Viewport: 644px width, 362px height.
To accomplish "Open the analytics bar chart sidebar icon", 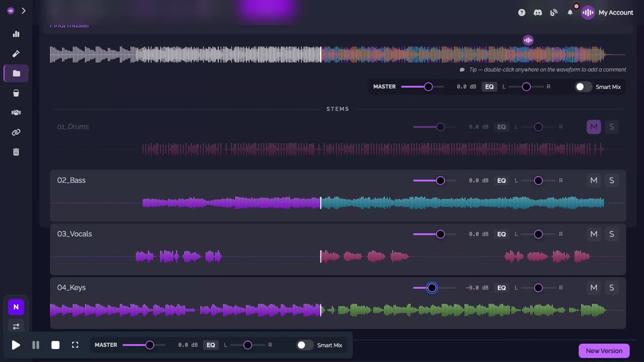I will pyautogui.click(x=16, y=34).
